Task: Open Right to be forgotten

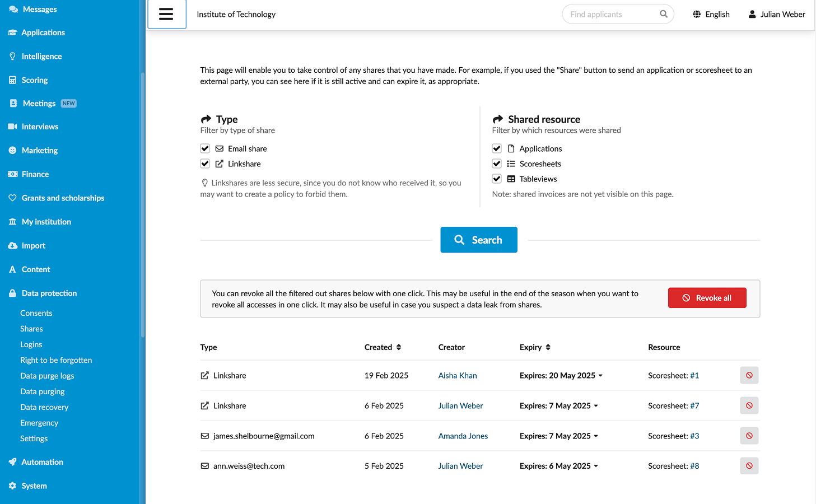Action: point(56,360)
